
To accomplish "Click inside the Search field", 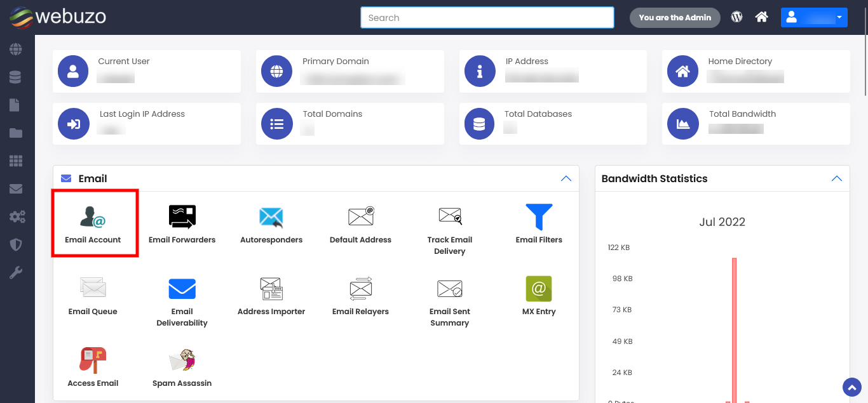I will pyautogui.click(x=487, y=17).
